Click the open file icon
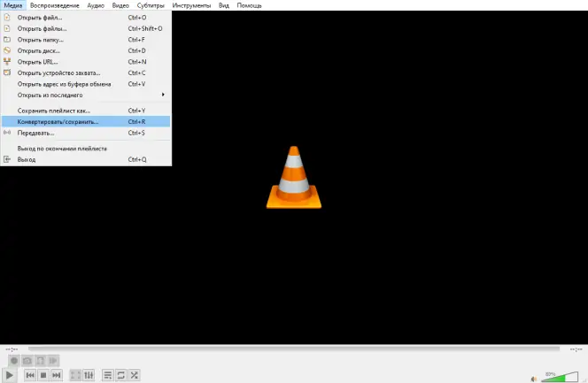This screenshot has width=588, height=383. point(7,17)
